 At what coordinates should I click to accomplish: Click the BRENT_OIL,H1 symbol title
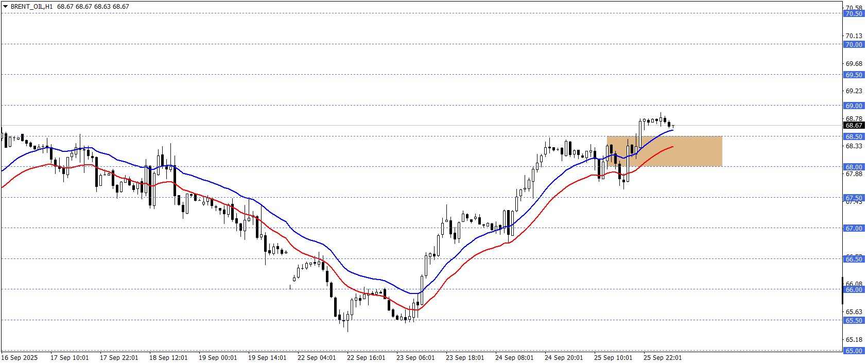(31, 7)
